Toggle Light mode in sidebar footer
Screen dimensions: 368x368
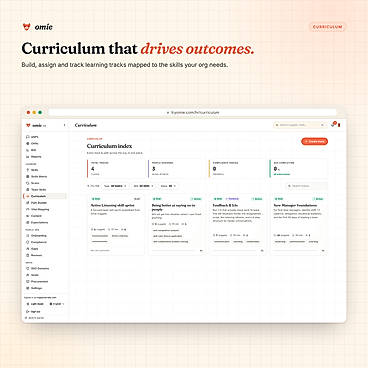[x=35, y=304]
